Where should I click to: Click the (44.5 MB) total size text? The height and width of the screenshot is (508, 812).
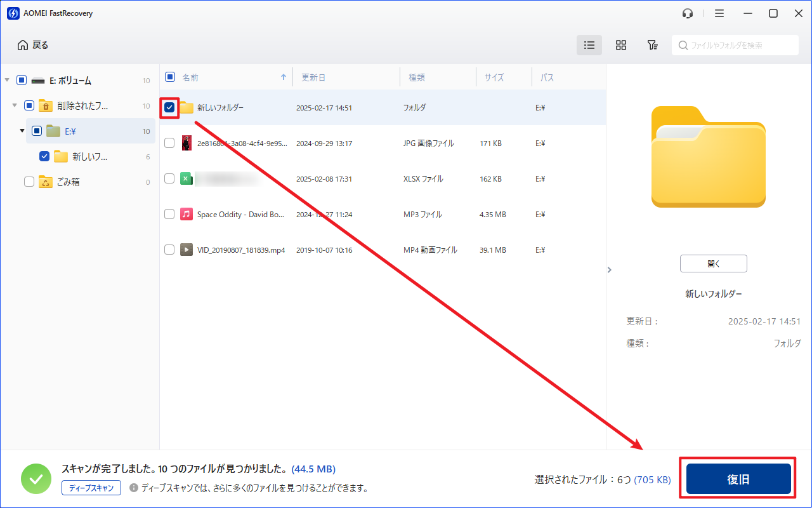313,469
